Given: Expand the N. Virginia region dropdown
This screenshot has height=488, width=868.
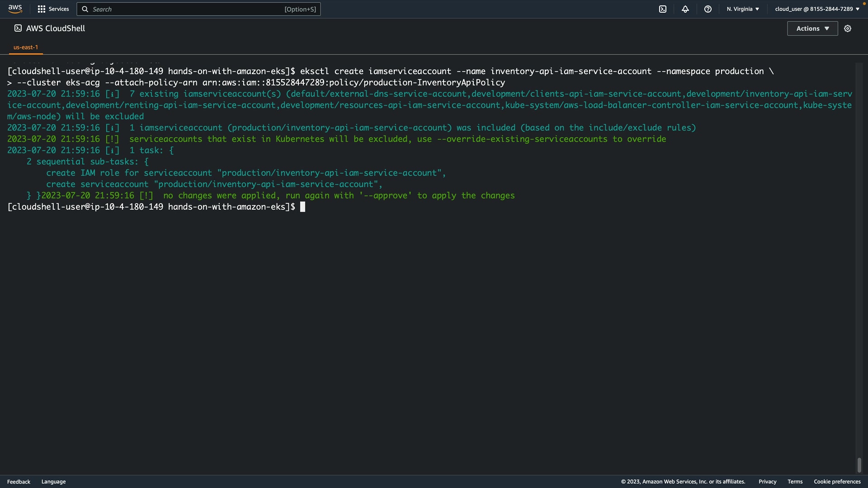Looking at the screenshot, I should (743, 9).
